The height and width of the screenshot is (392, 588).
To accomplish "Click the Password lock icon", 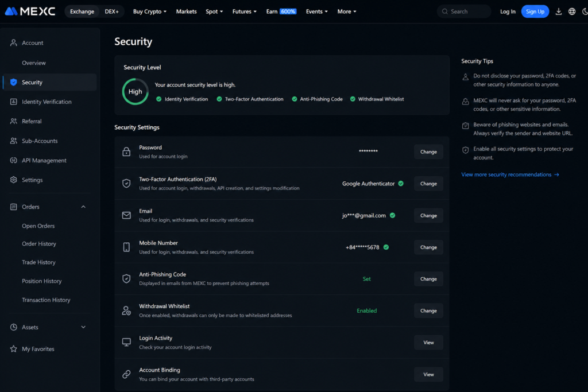I will click(126, 152).
